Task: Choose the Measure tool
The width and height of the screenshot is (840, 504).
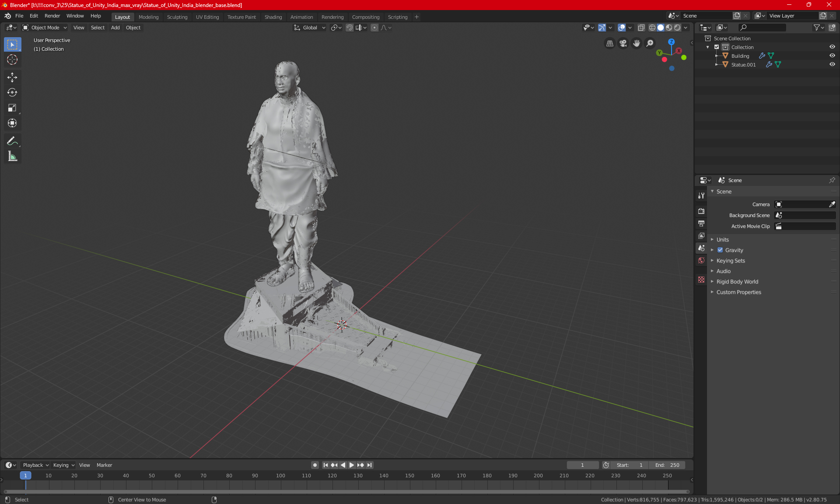Action: point(12,156)
